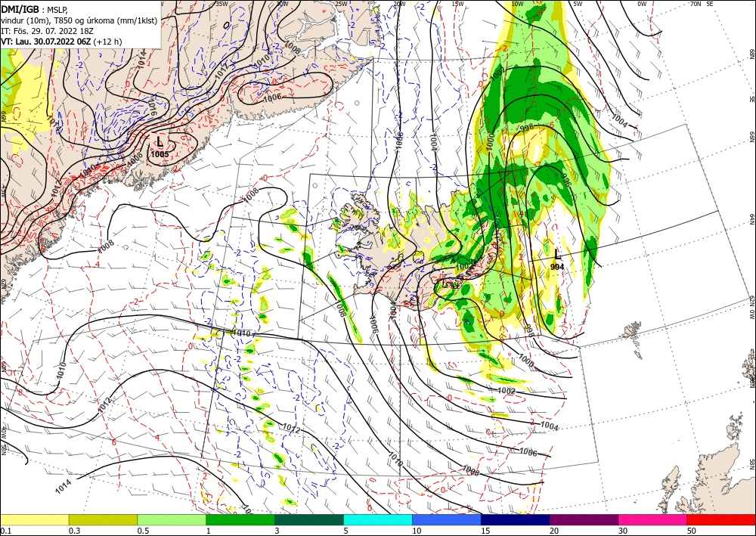Screen dimensions: 756x536
Task: Click the '64N' latitude label on right edge
Action: pos(751,219)
